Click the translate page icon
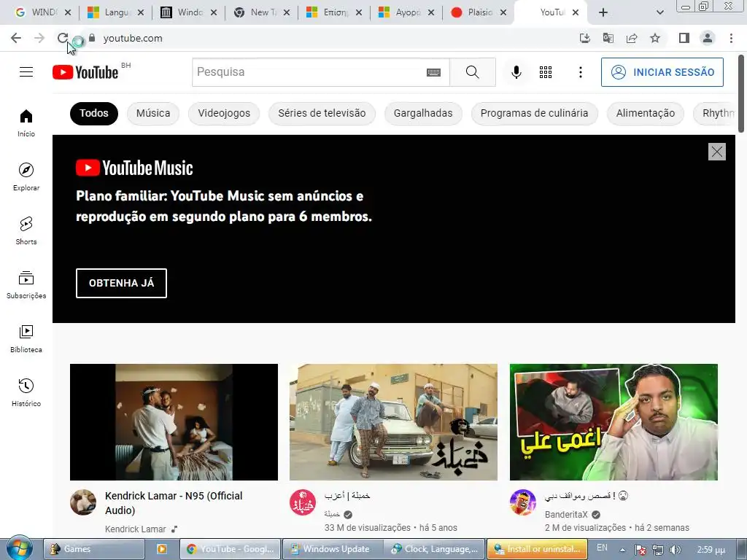This screenshot has width=747, height=560. point(608,38)
